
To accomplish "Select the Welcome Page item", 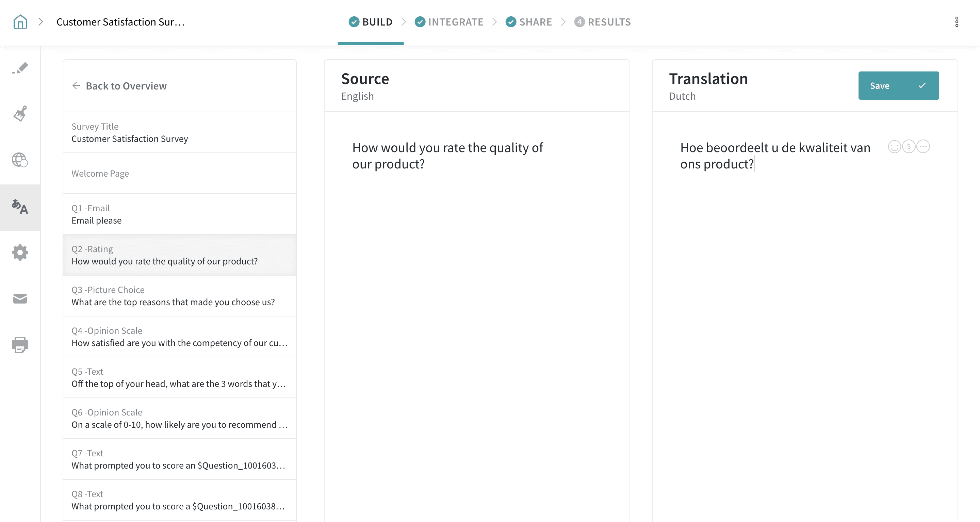I will (x=180, y=174).
